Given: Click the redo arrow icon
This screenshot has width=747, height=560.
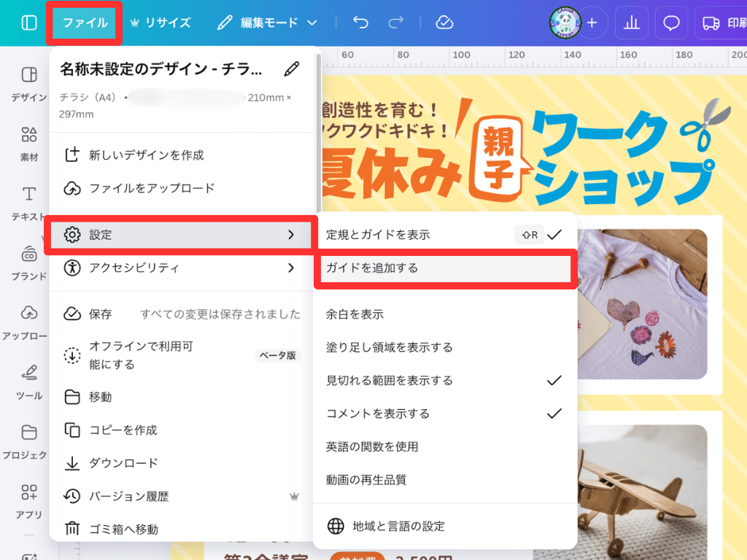Looking at the screenshot, I should click(395, 23).
